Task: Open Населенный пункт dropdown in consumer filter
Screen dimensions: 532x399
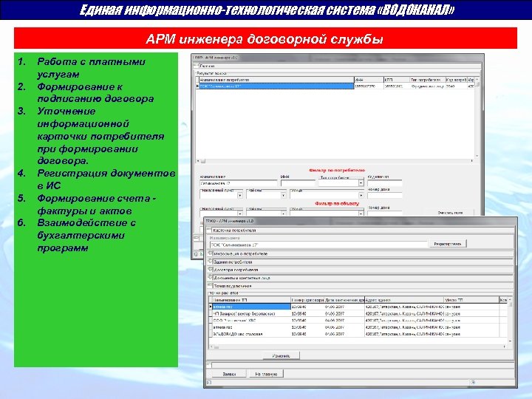Action: coord(240,195)
